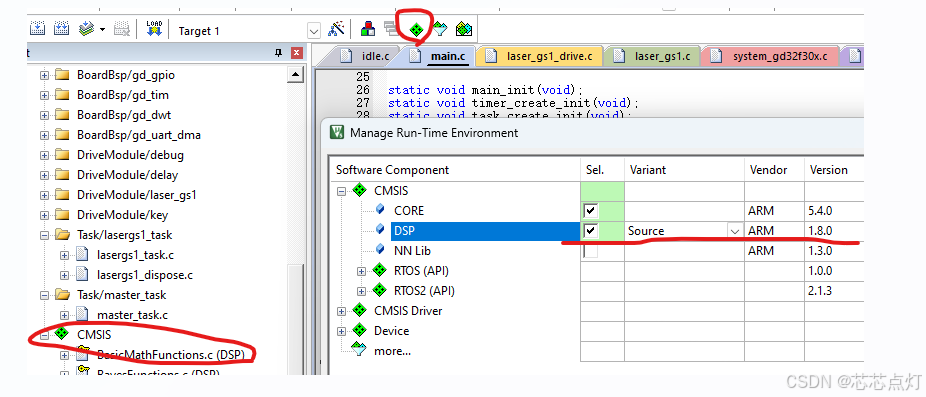Click Select Software Packs funnel icon
Viewport: 926px width, 397px height.
[x=440, y=28]
